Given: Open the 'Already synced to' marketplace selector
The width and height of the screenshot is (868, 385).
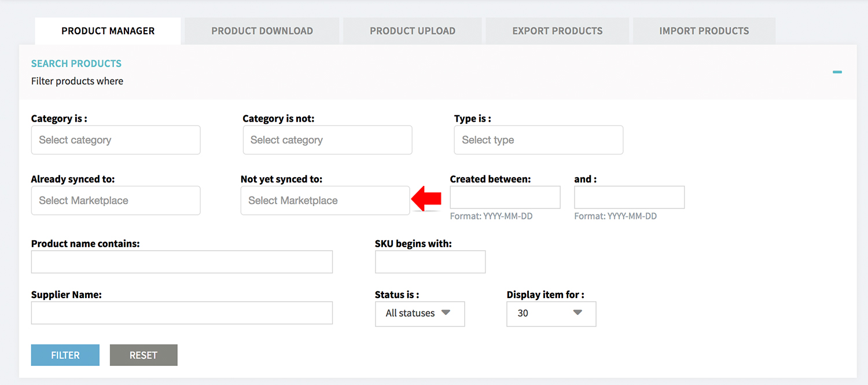Looking at the screenshot, I should (116, 200).
